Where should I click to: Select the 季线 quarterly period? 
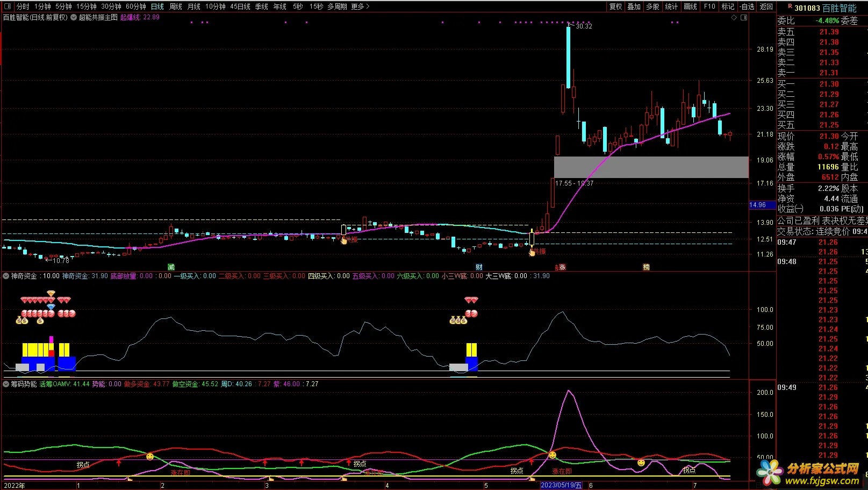[262, 6]
